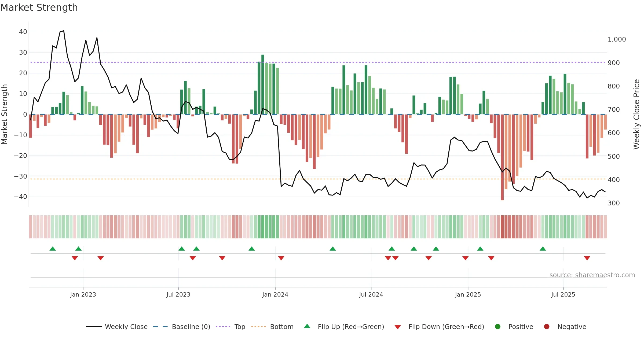
Task: Click the Weekly Close black line legend sample
Action: tap(94, 327)
